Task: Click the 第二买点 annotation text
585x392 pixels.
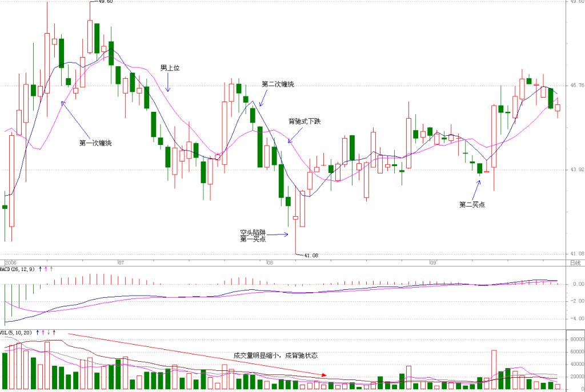Action: click(472, 205)
